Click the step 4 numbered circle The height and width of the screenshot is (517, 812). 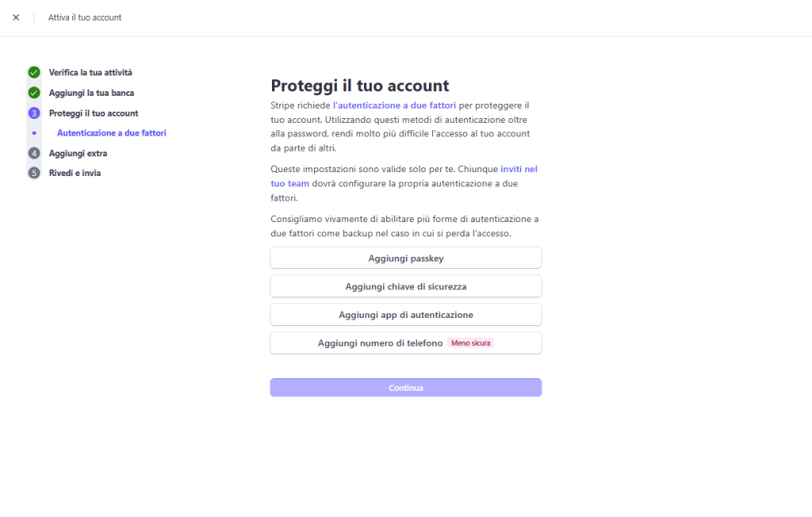(x=33, y=153)
